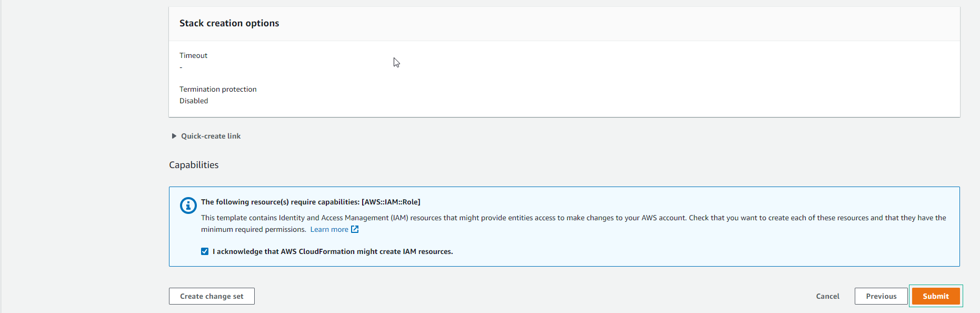Click the Quick-create link section label
Viewport: 980px width, 313px height.
click(211, 136)
